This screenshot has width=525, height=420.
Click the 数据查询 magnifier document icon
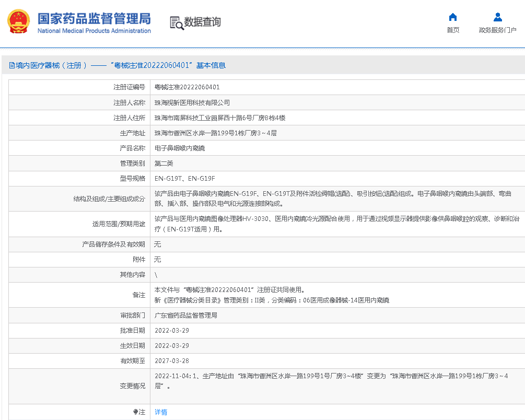tap(177, 22)
